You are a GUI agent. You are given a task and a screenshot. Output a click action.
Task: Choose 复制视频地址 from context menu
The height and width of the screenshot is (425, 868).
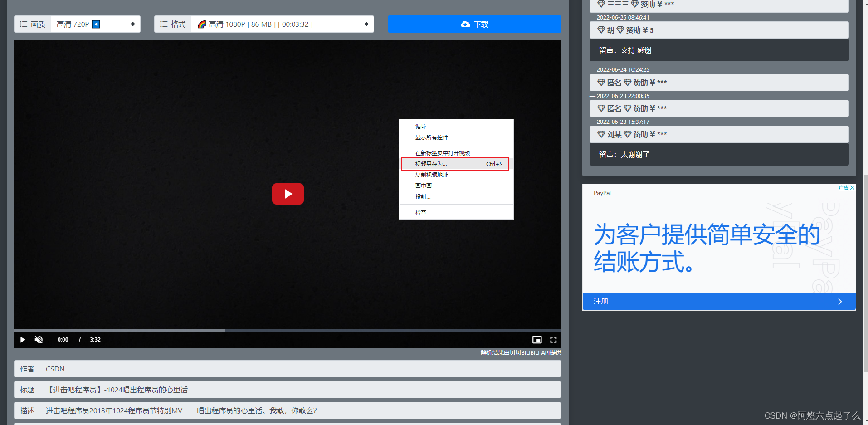(456, 175)
